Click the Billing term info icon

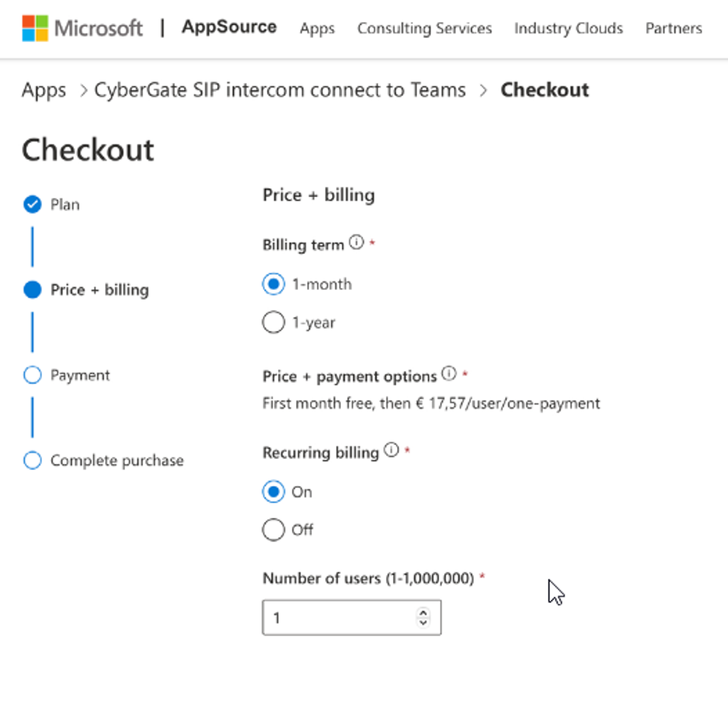pyautogui.click(x=356, y=242)
